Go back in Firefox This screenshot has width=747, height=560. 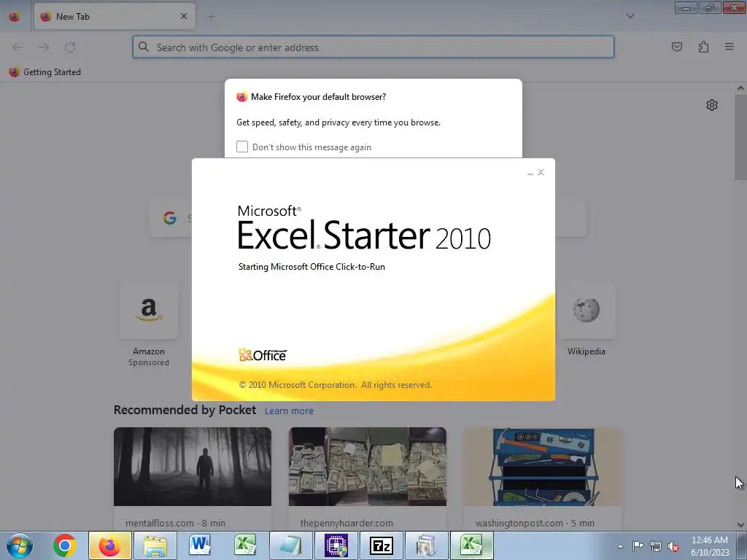[x=18, y=47]
